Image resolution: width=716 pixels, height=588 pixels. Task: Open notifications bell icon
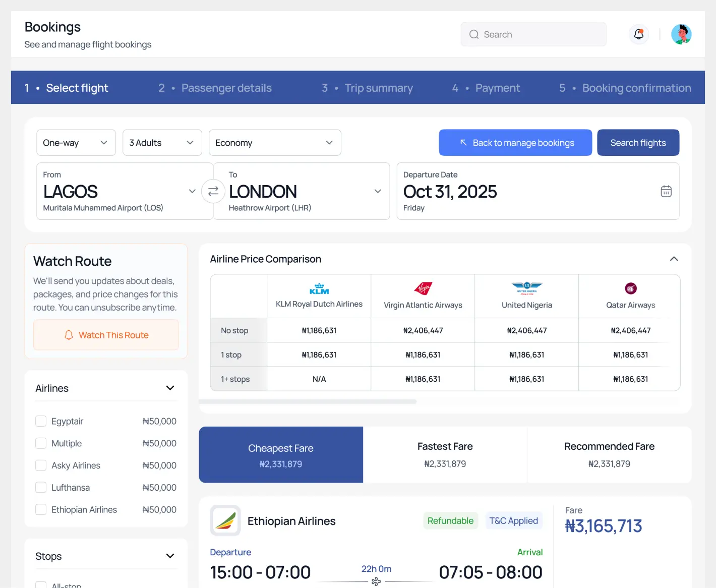click(x=639, y=34)
